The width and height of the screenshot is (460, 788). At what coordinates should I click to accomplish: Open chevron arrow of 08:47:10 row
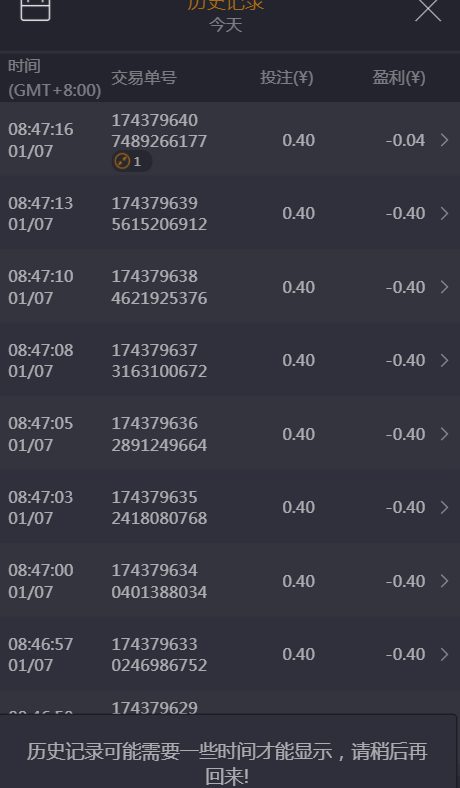tap(444, 287)
